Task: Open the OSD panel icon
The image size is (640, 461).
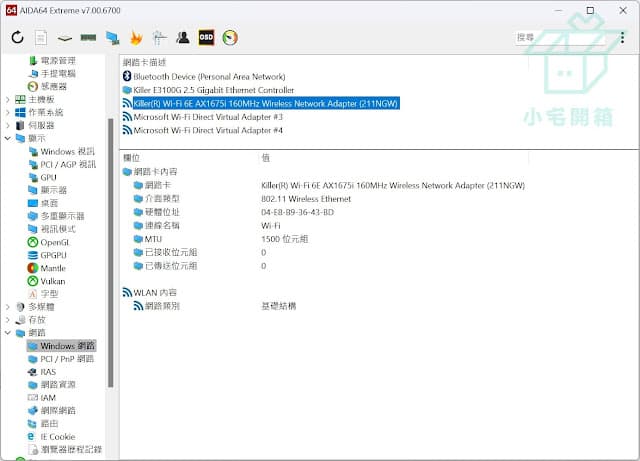Action: click(206, 38)
